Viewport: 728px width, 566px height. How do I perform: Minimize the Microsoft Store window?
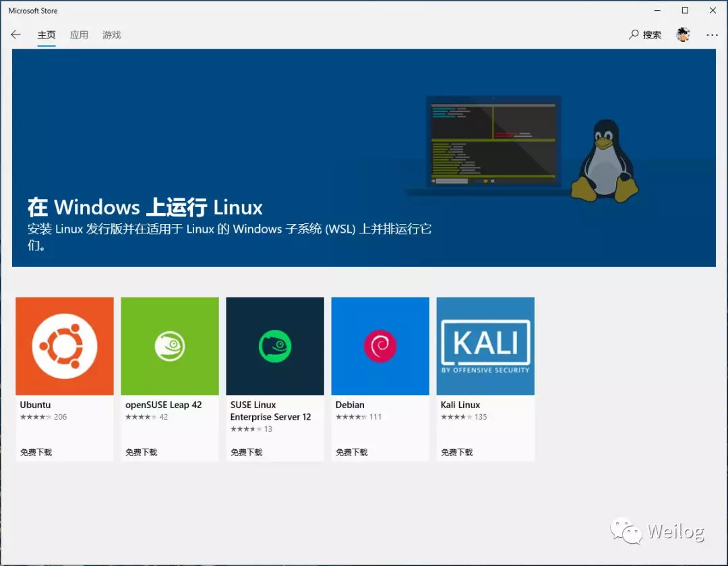coord(657,10)
